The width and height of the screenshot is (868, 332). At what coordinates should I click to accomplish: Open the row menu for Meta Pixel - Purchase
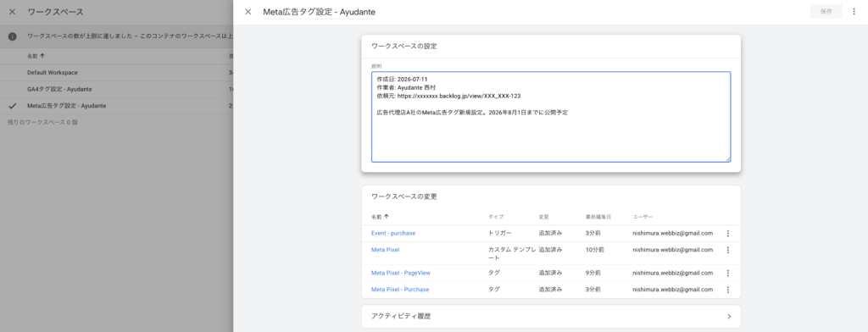pyautogui.click(x=728, y=290)
